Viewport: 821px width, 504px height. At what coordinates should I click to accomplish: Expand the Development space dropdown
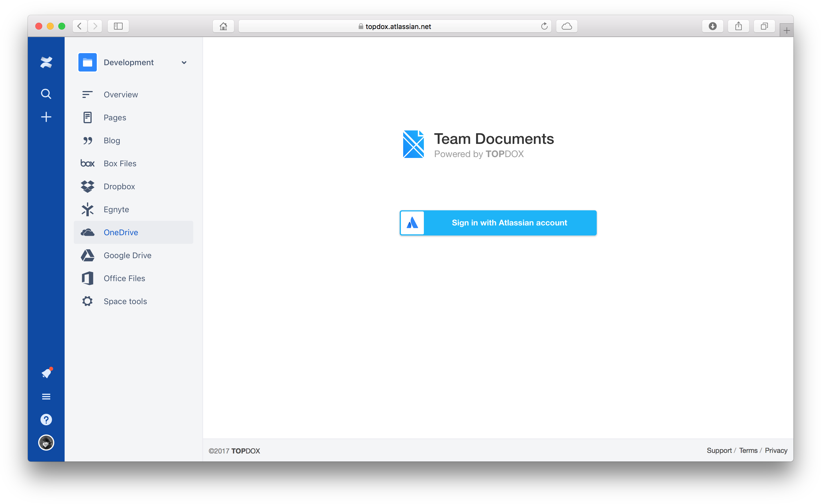(x=184, y=62)
